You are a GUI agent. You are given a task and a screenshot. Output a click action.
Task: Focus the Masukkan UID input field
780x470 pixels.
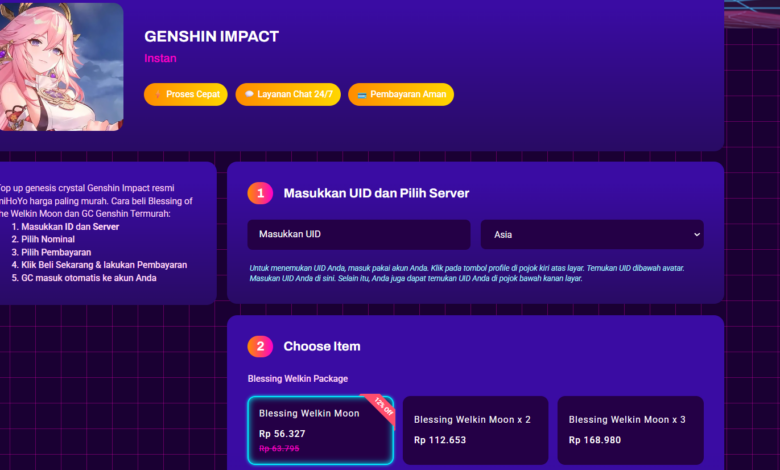[359, 234]
